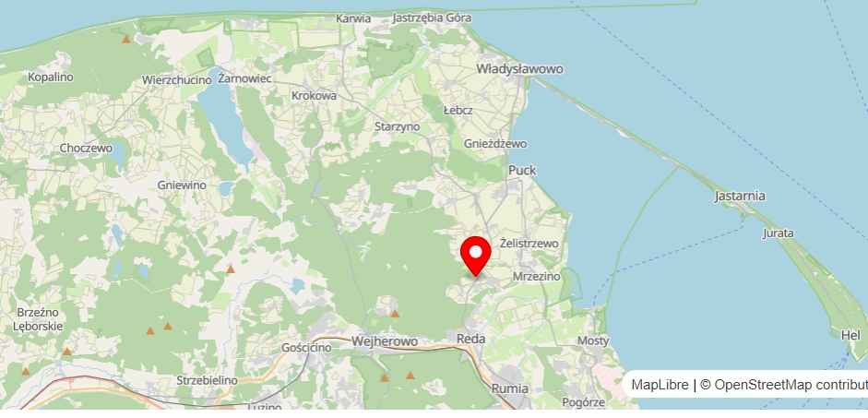Click the Władysławowo town label
868x418 pixels.
pos(520,68)
